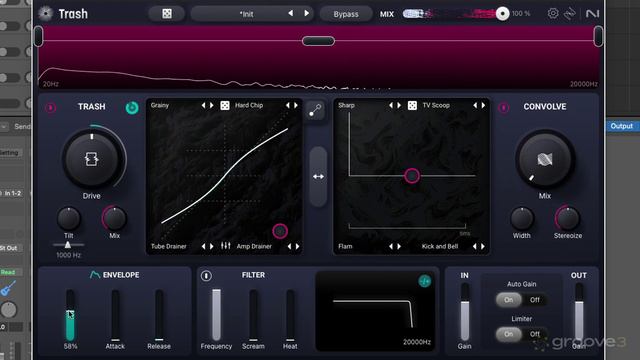Select previous Hard Chip style
The width and height of the screenshot is (640, 360).
[288, 105]
